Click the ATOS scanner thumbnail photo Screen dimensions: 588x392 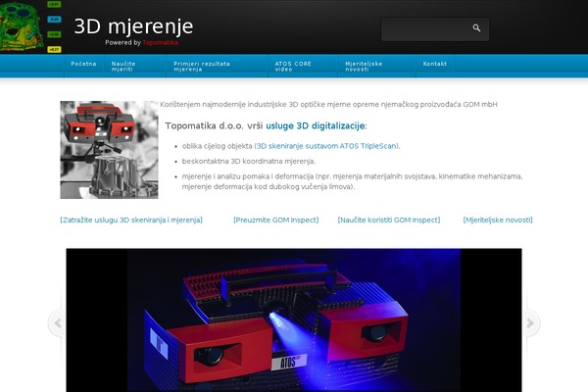tap(109, 150)
